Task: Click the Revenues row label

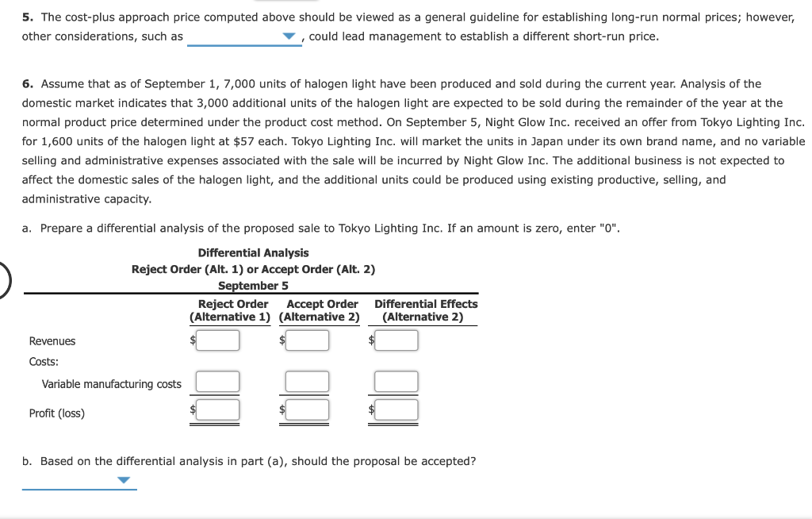Action: [x=52, y=340]
